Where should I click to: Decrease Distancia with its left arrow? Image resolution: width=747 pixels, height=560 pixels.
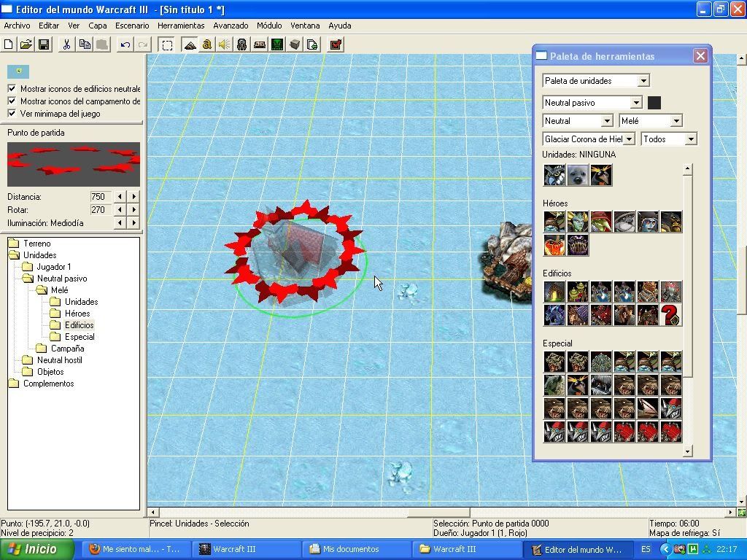point(120,196)
